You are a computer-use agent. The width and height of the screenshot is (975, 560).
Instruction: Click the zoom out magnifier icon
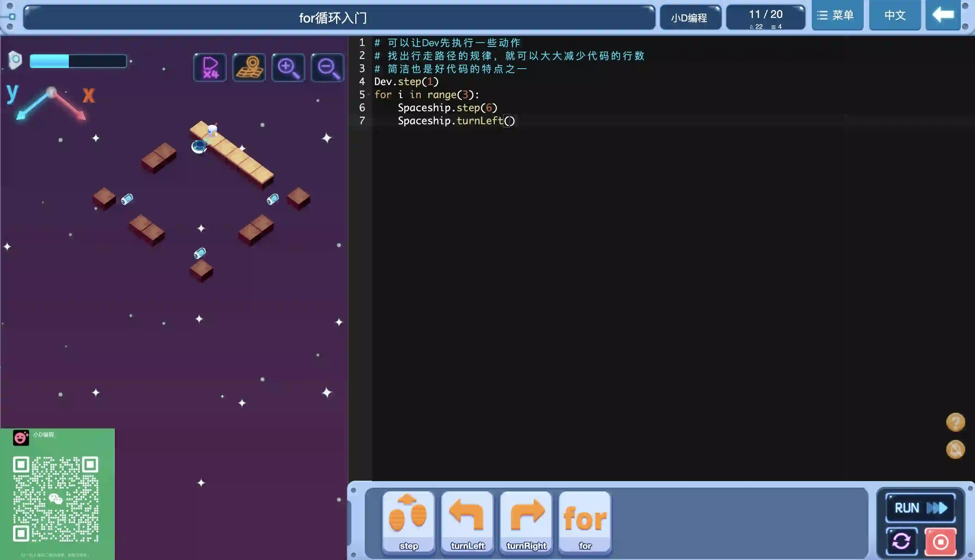click(x=328, y=67)
